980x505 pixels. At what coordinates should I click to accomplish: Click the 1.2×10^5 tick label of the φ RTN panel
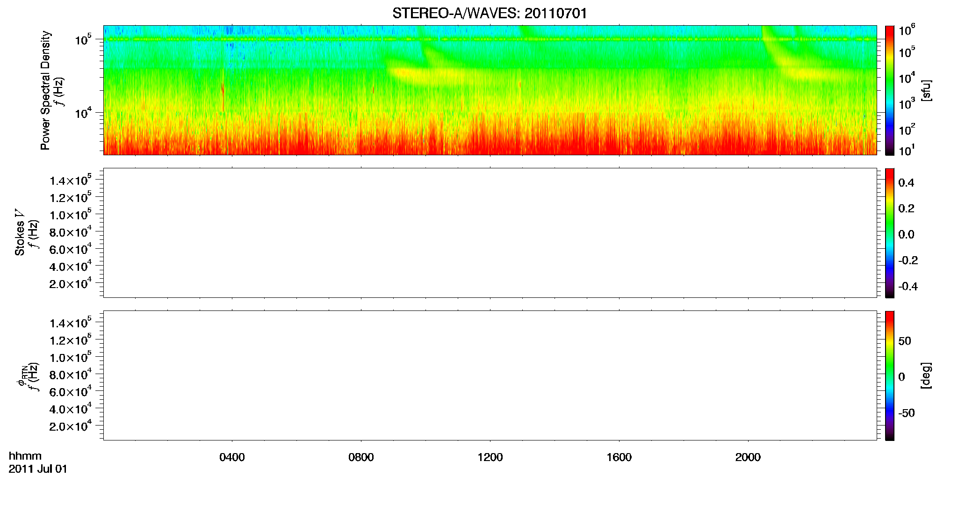71,339
